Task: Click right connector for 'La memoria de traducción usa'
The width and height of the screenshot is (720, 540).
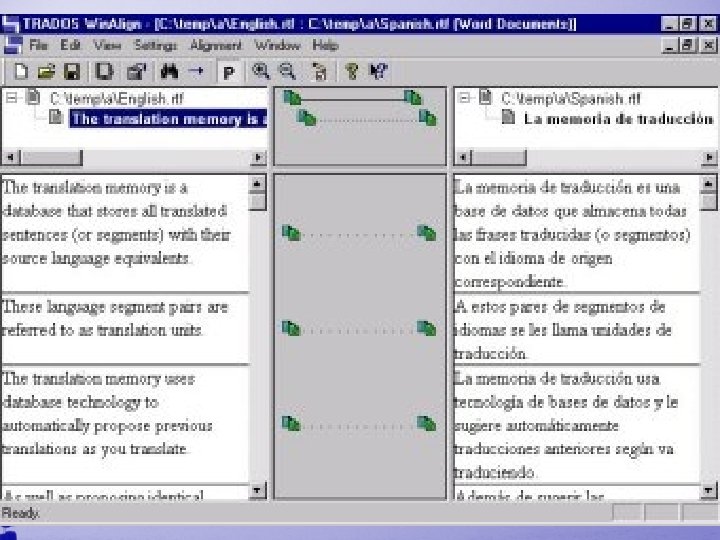Action: tap(426, 423)
